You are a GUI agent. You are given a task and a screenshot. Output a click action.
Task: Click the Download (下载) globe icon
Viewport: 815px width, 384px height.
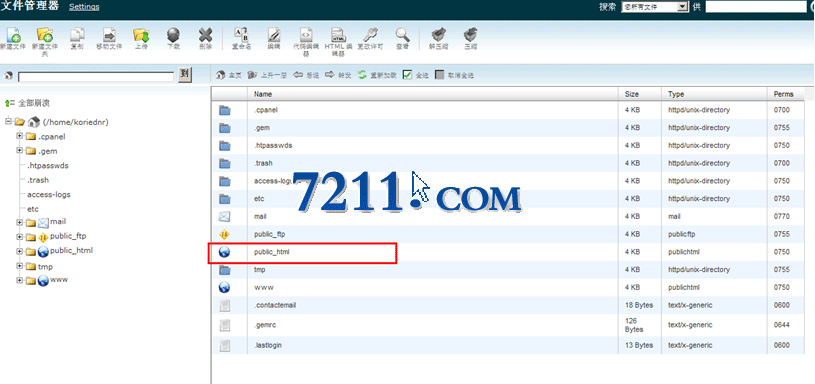pyautogui.click(x=173, y=35)
